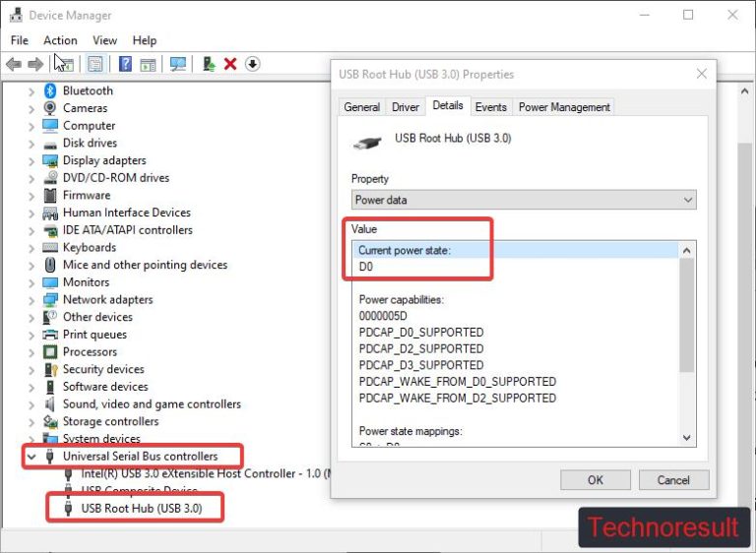Click the Sound, video and game controllers icon
This screenshot has width=756, height=553.
pos(49,404)
